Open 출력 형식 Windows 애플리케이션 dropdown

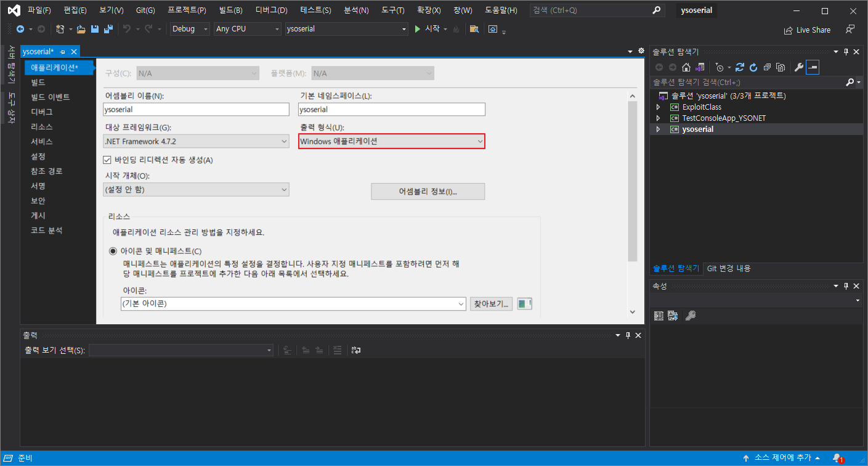pos(392,141)
